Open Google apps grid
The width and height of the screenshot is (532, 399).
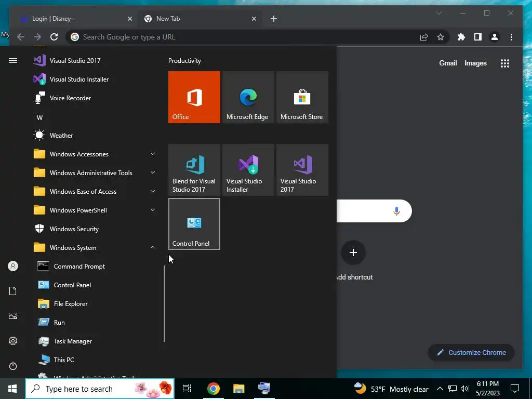coord(505,63)
